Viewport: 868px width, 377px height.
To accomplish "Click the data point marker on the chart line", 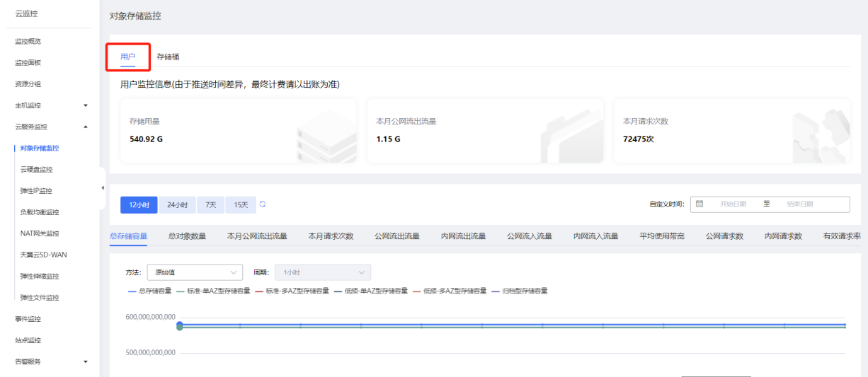I will tap(180, 325).
